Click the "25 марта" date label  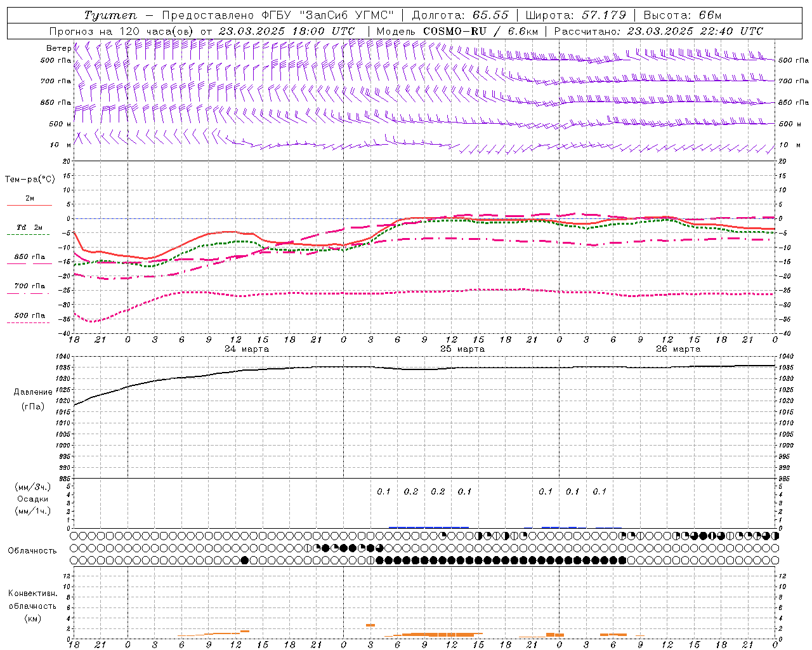462,349
